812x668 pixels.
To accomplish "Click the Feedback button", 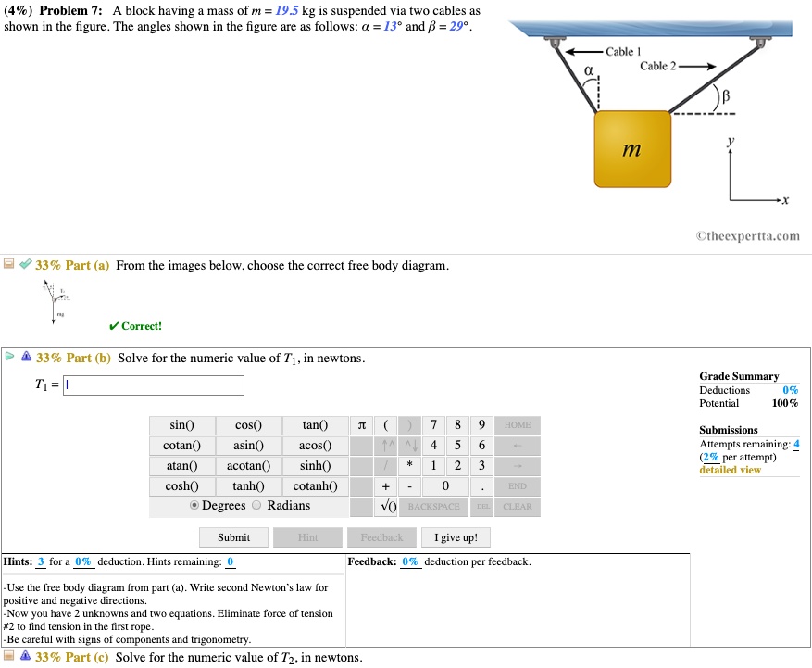I will click(381, 537).
